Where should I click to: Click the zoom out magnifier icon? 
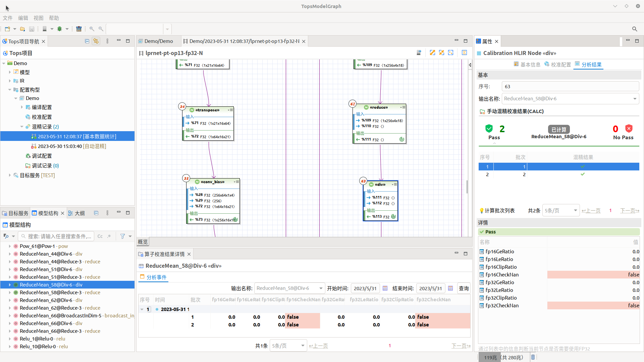[101, 29]
